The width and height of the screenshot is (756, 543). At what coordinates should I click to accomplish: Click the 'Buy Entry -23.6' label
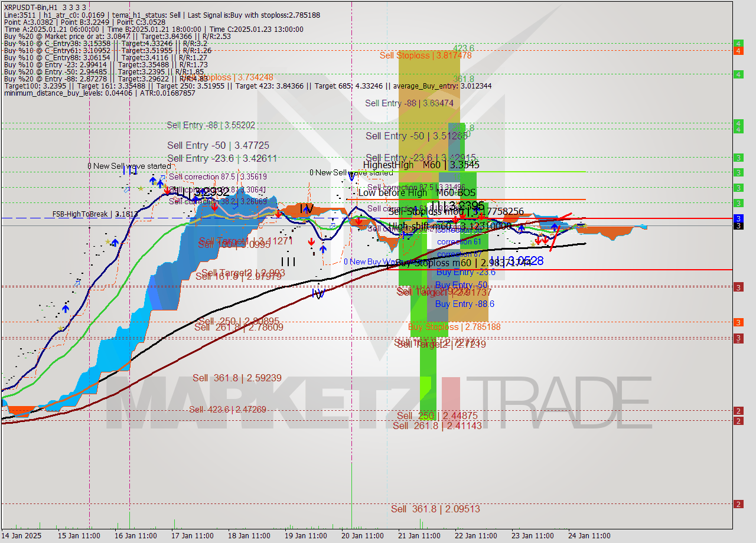[465, 272]
